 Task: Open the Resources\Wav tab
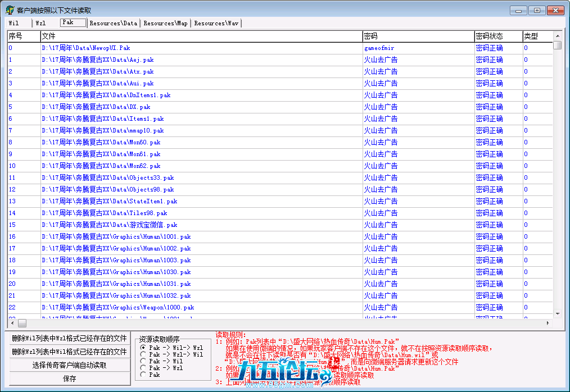[x=216, y=23]
